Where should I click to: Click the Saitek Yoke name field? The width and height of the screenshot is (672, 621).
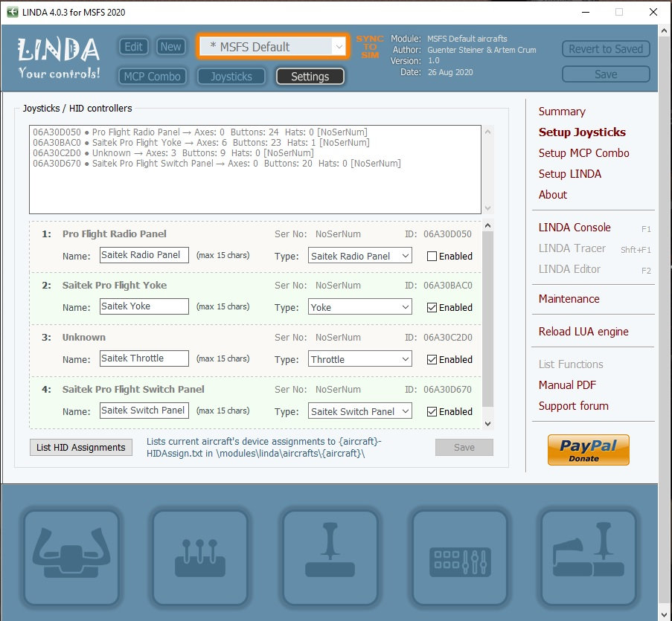144,306
